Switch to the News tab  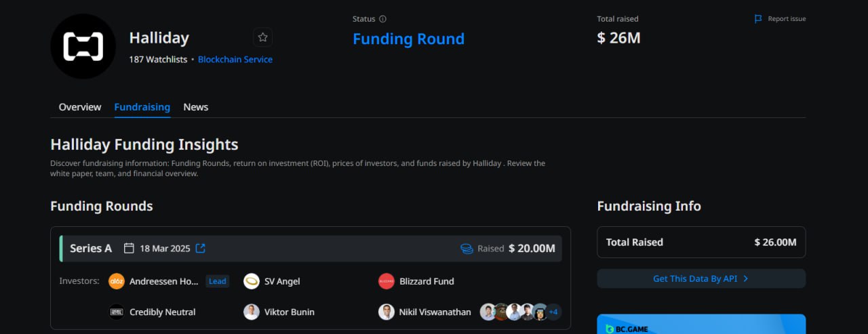196,107
